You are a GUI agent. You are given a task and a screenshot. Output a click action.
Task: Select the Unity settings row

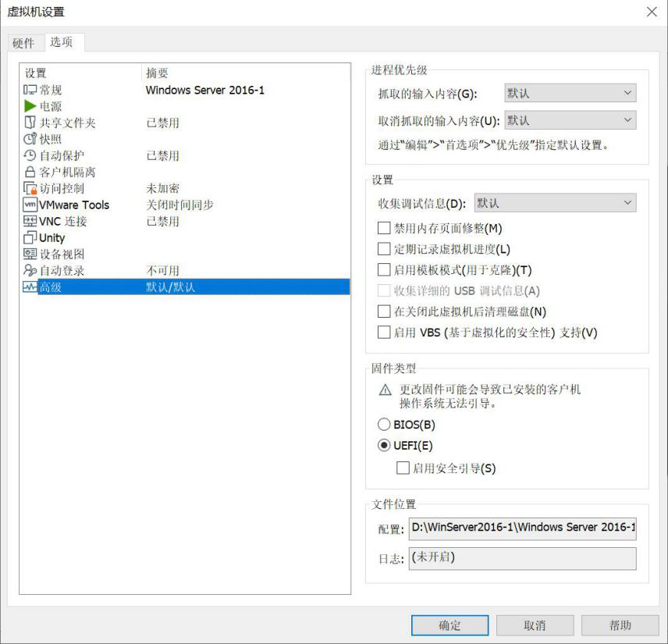tap(186, 237)
